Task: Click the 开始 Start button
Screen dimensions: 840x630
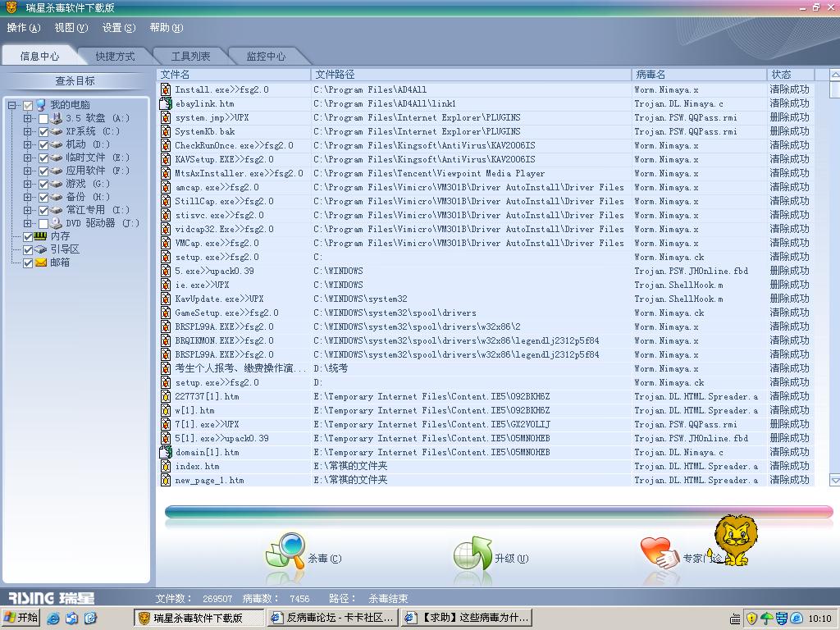Action: 21,618
